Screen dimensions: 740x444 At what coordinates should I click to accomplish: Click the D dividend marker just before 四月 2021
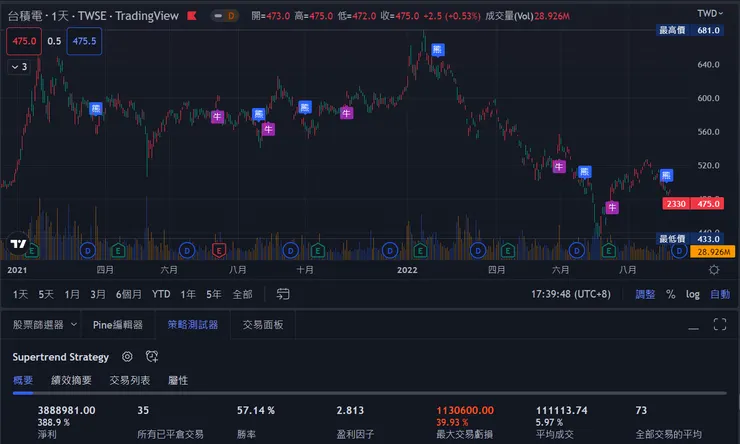pyautogui.click(x=88, y=250)
